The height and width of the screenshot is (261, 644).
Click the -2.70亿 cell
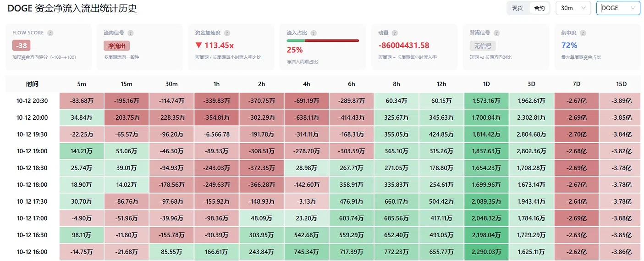coord(576,134)
